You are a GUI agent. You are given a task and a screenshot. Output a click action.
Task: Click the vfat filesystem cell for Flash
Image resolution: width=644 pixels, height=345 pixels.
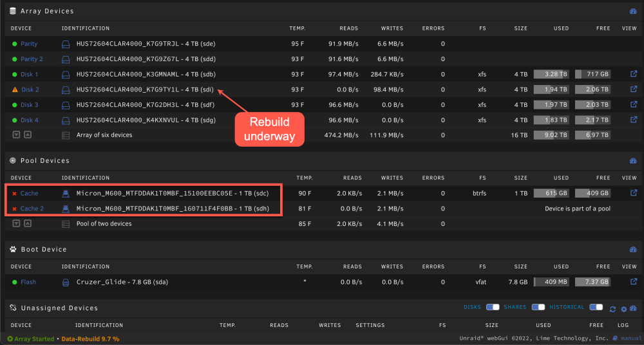(480, 282)
